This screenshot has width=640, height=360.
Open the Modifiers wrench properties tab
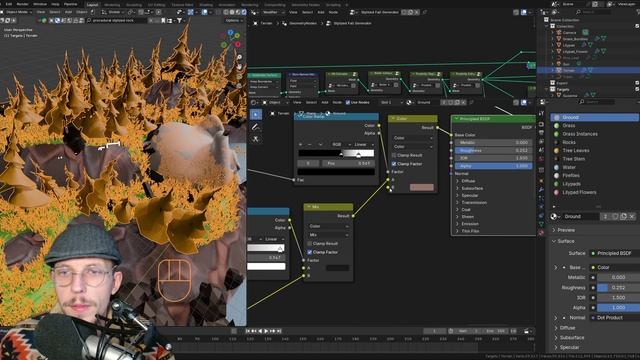pyautogui.click(x=542, y=190)
